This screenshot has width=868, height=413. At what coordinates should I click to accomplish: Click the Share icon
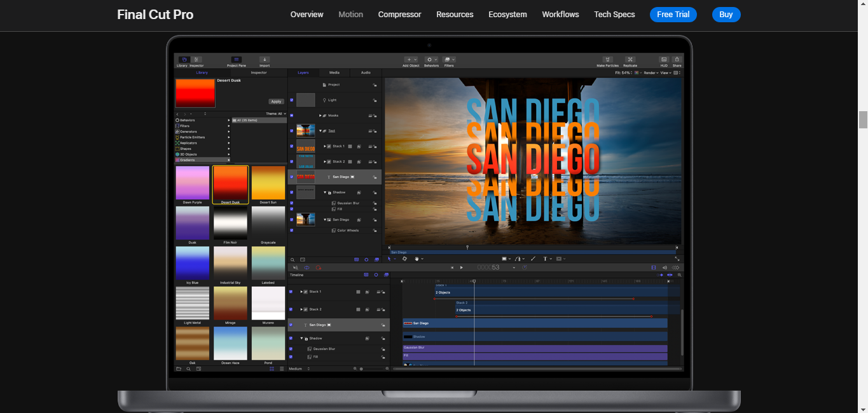[x=677, y=60]
